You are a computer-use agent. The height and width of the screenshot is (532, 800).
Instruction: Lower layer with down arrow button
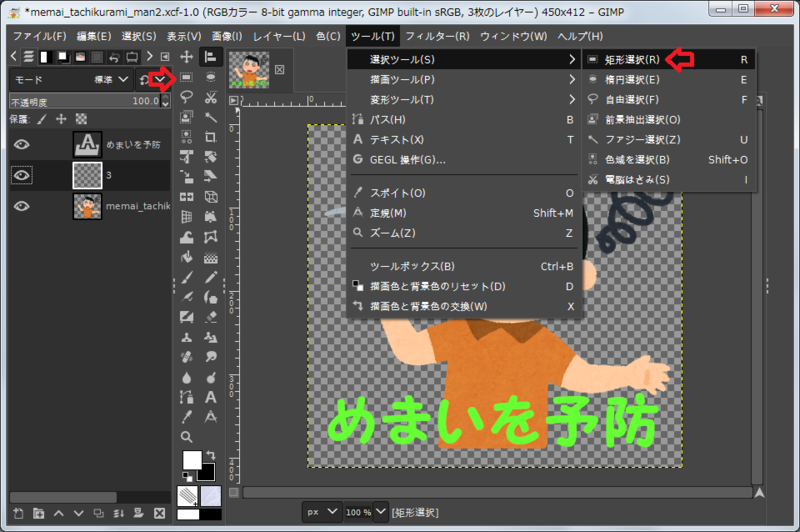pos(79,513)
